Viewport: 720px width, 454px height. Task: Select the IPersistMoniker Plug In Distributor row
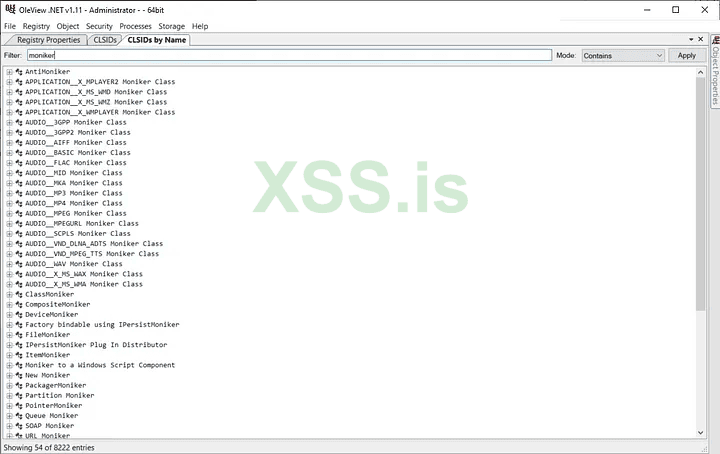coord(96,345)
